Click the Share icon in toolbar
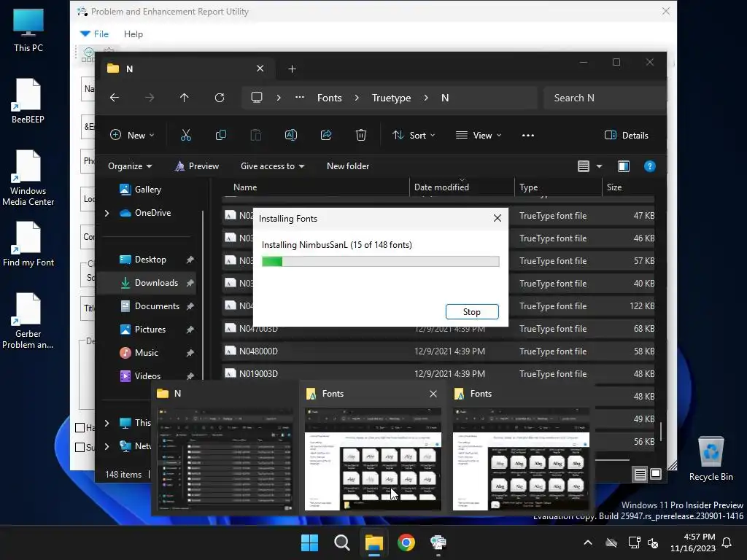The image size is (747, 560). [x=326, y=135]
